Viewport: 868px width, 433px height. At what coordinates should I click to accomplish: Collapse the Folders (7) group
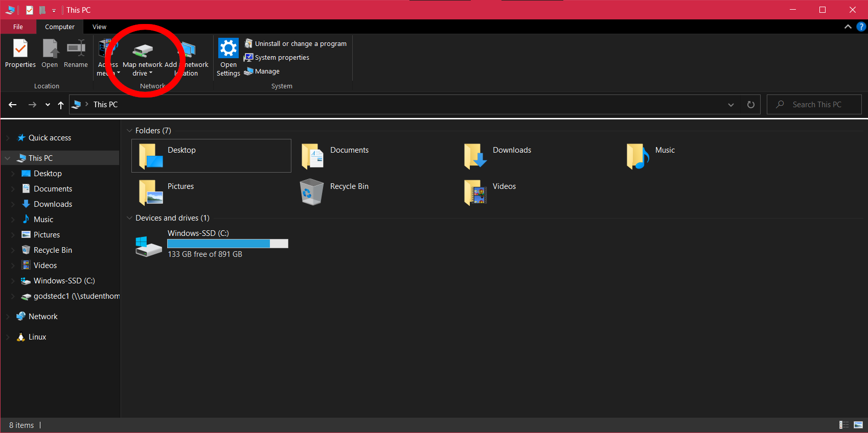[x=130, y=131]
